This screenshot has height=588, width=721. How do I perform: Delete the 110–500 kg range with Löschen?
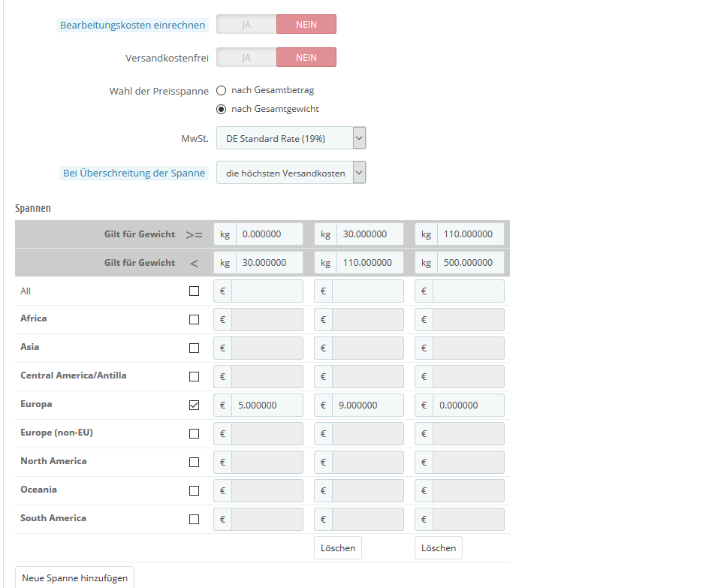(439, 548)
